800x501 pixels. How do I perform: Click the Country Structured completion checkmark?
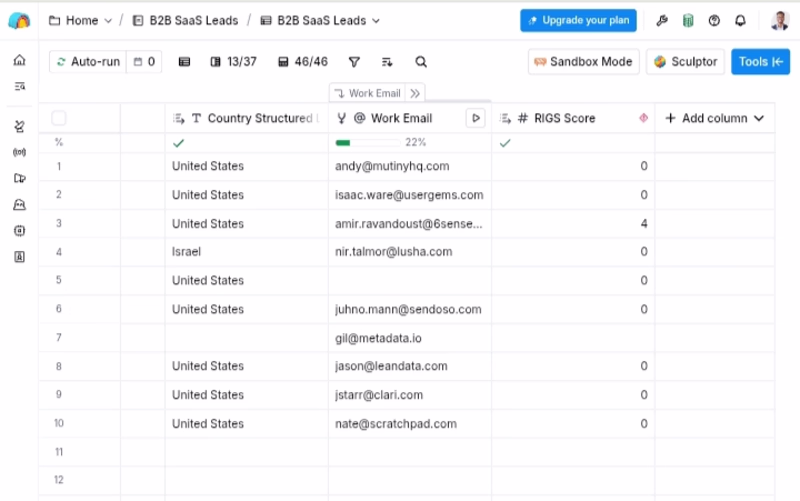(178, 143)
